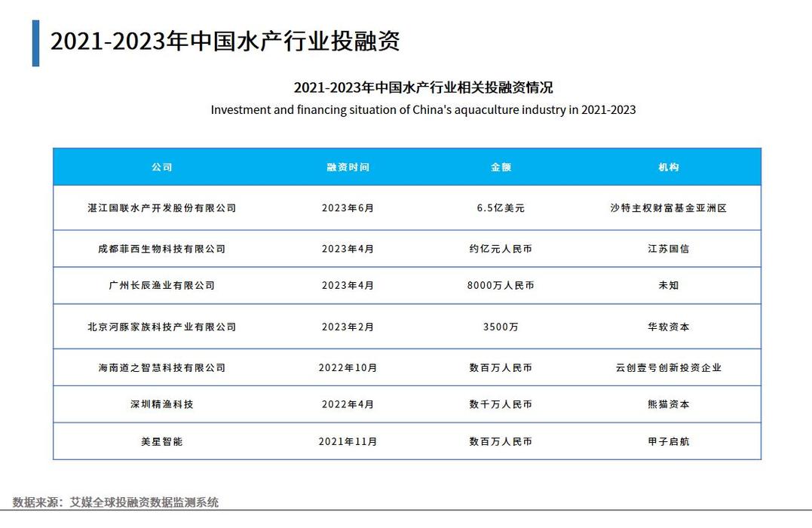Click the 未知 institution cell
This screenshot has height=528, width=812.
click(670, 285)
